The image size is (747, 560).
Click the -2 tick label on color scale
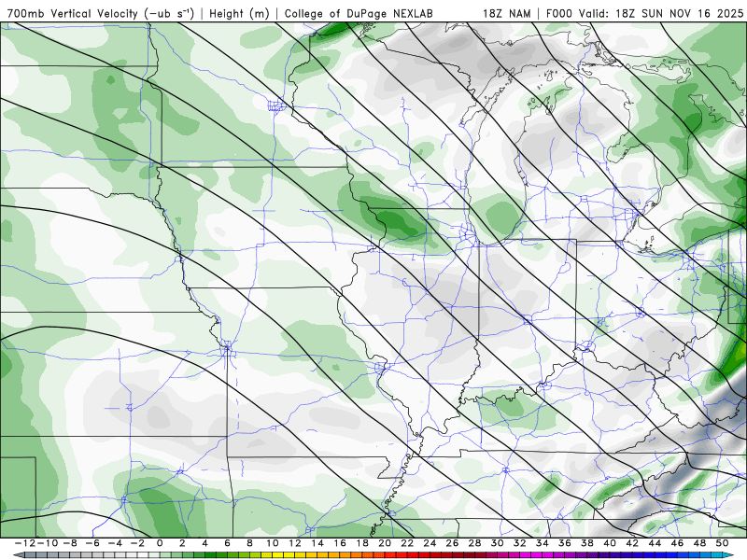(137, 543)
